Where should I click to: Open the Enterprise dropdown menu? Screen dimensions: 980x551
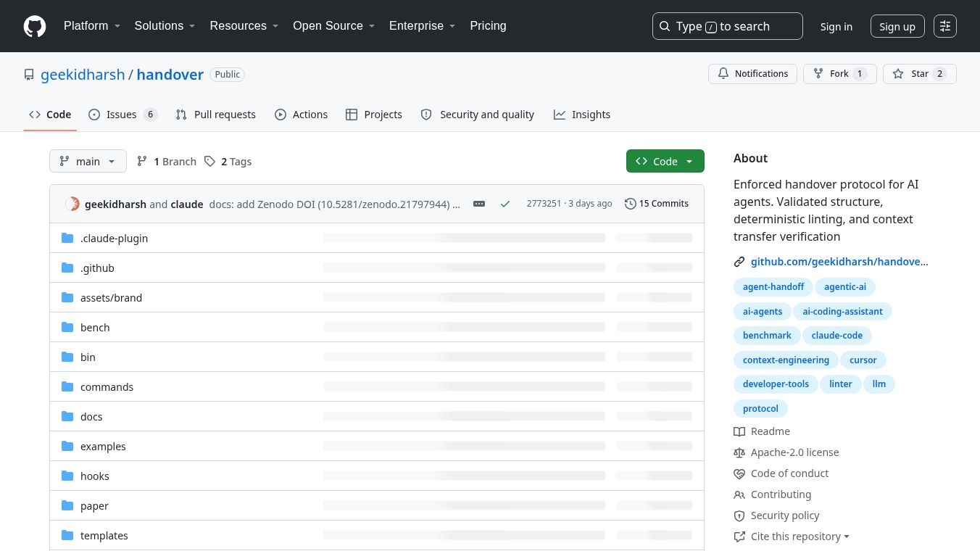tap(423, 25)
